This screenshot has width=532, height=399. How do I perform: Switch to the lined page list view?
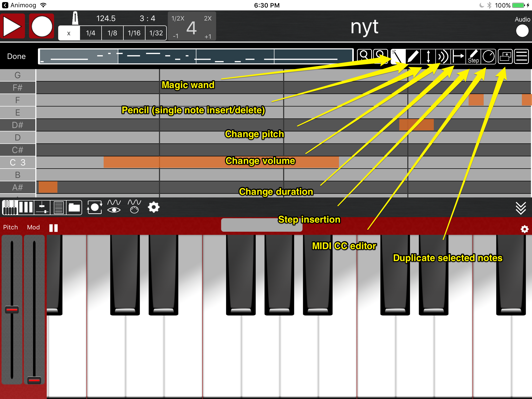[x=58, y=208]
